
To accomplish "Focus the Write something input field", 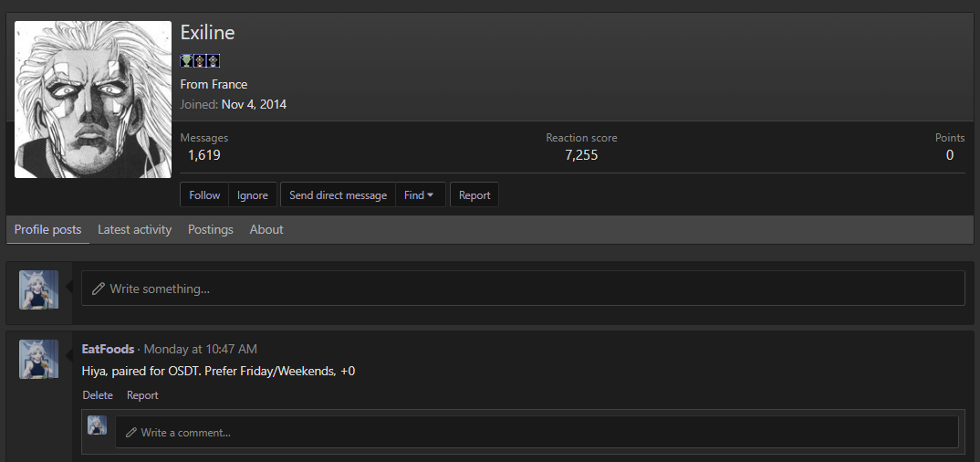I will click(523, 289).
